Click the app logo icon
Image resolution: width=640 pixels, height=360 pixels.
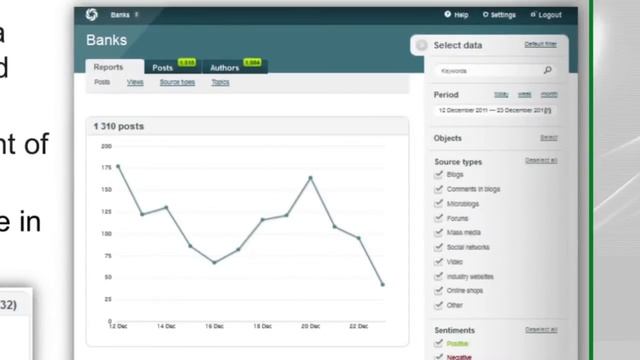click(x=92, y=15)
